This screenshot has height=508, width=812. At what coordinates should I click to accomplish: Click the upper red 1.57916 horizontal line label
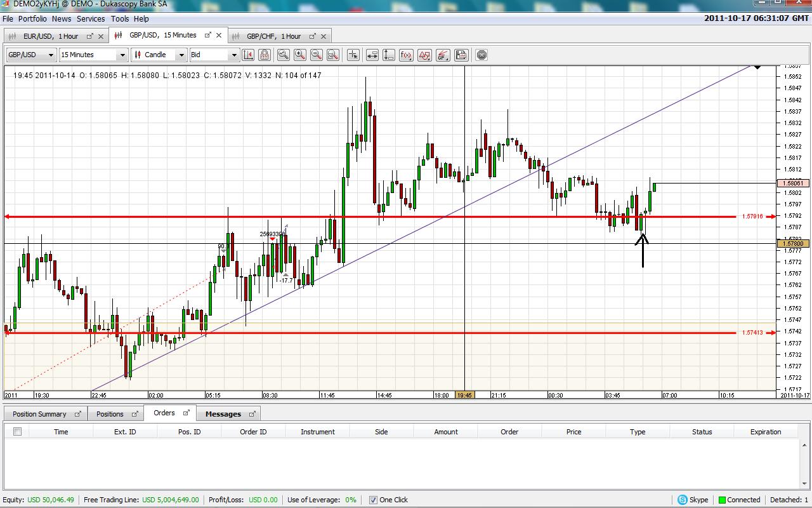click(x=752, y=217)
